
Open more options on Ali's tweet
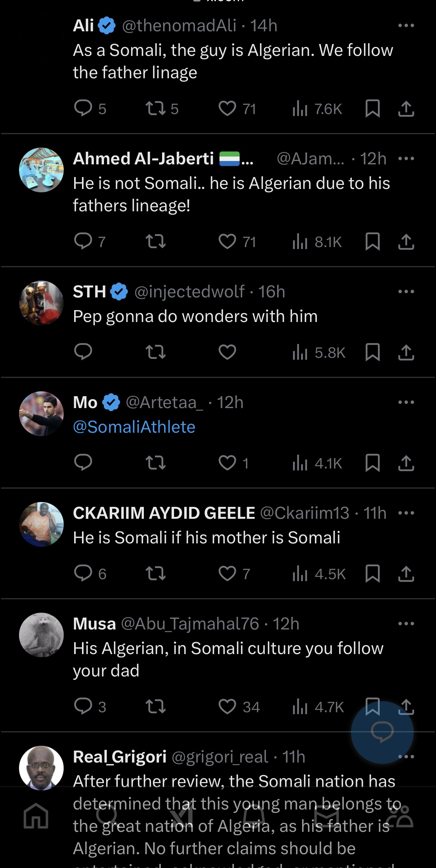tap(406, 26)
